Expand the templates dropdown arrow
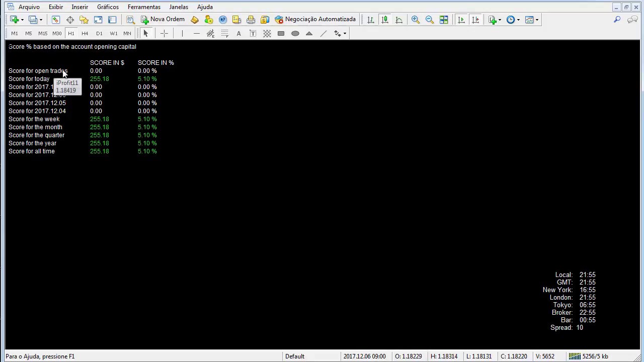 coord(537,20)
